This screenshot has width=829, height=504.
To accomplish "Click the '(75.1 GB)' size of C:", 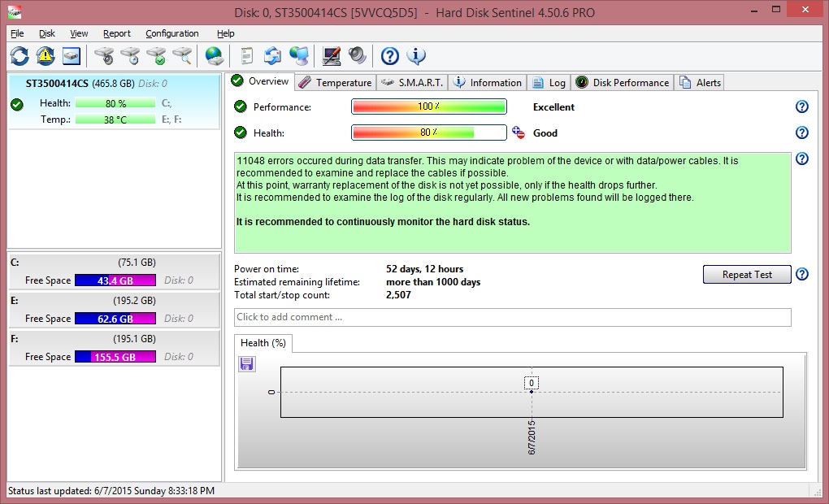I will point(137,263).
